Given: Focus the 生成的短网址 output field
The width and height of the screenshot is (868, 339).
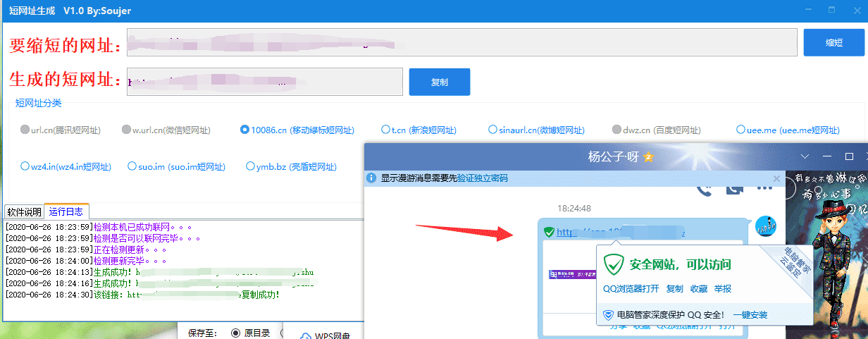Looking at the screenshot, I should pos(265,82).
